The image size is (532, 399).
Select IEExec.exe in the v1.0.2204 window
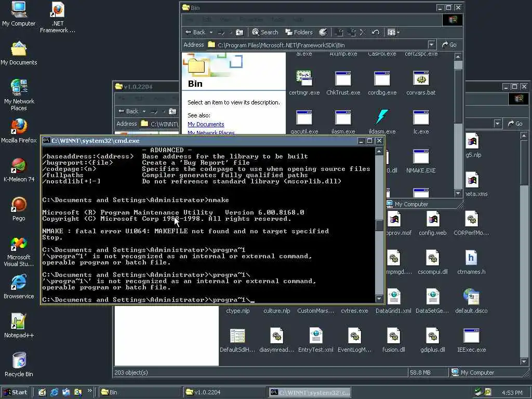[471, 340]
